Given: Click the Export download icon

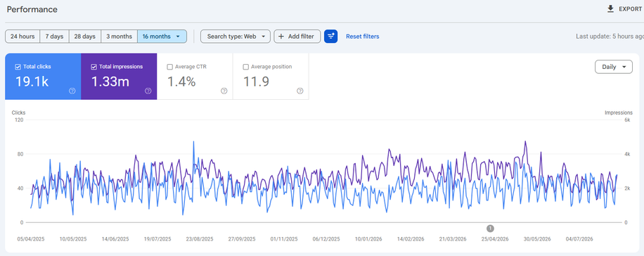Looking at the screenshot, I should coord(611,8).
